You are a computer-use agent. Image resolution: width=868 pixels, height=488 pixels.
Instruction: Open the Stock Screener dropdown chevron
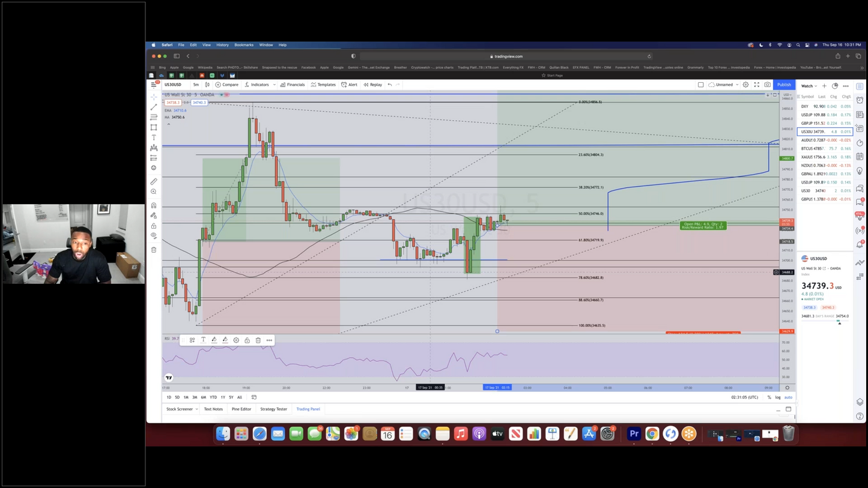[196, 409]
